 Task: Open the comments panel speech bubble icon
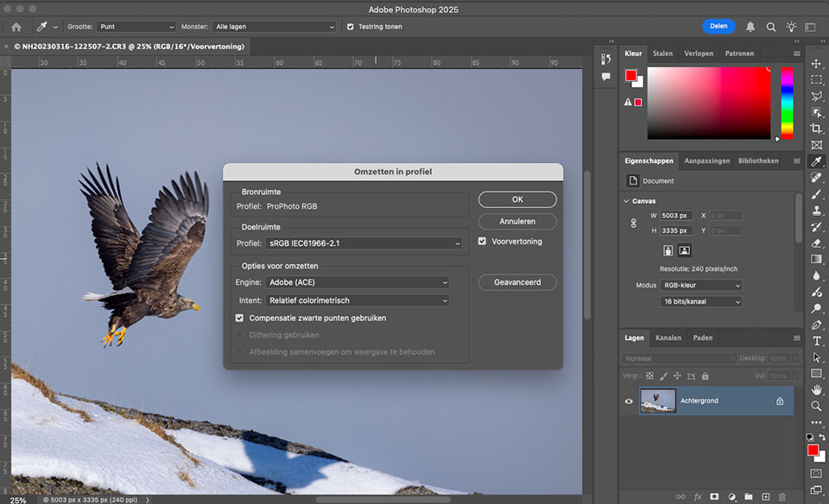coord(606,77)
